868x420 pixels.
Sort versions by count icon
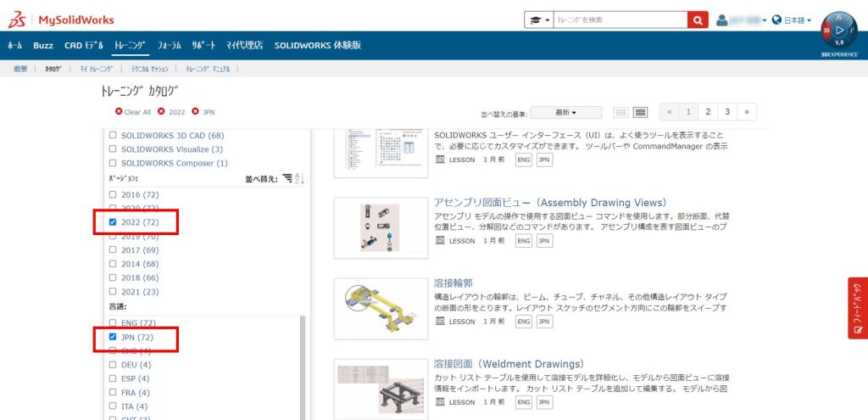coord(287,178)
